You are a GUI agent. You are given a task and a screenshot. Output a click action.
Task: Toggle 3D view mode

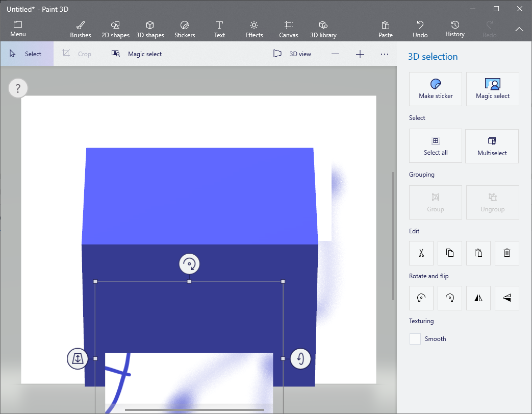pyautogui.click(x=292, y=54)
